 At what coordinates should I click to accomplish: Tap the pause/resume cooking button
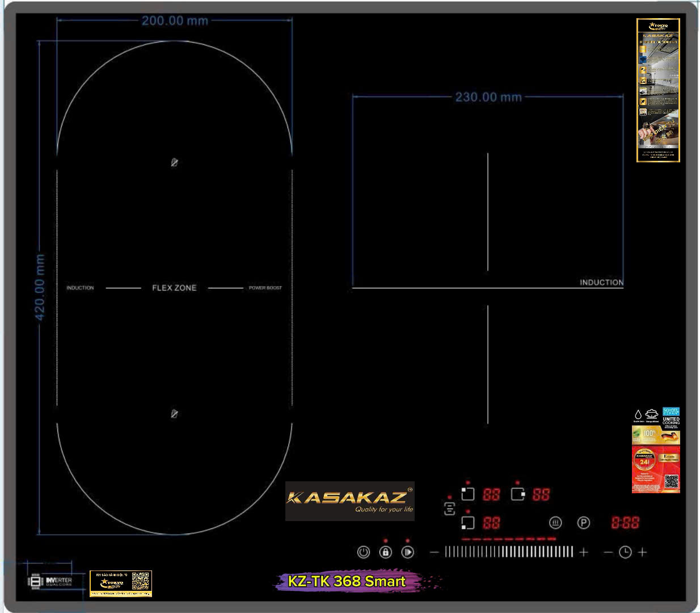[407, 552]
